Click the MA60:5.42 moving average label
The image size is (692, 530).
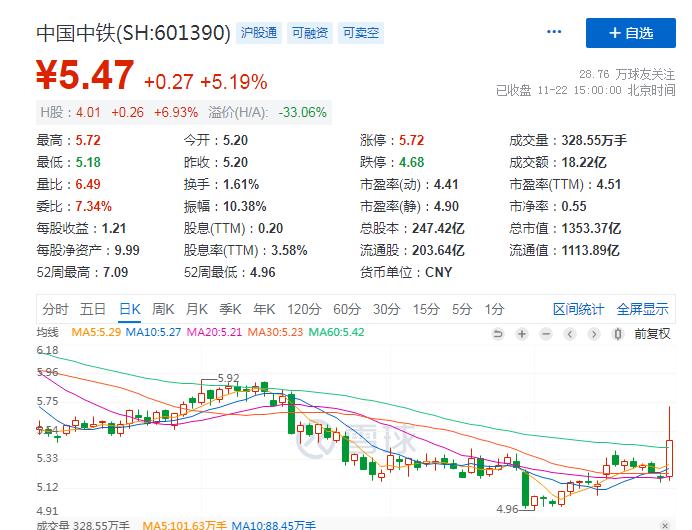pos(336,332)
